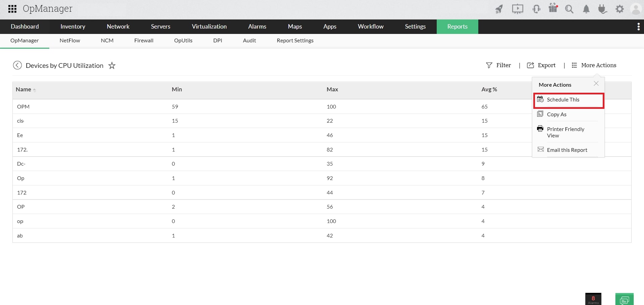
Task: Click the Export icon for the report
Action: click(x=541, y=65)
